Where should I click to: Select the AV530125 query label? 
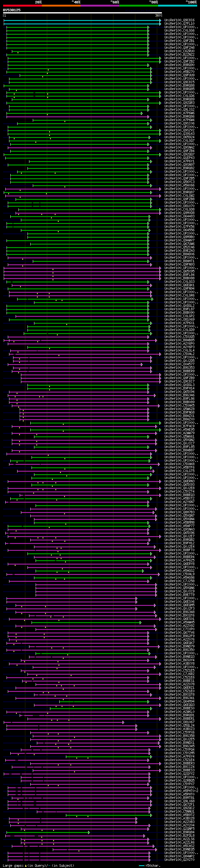tap(12, 10)
